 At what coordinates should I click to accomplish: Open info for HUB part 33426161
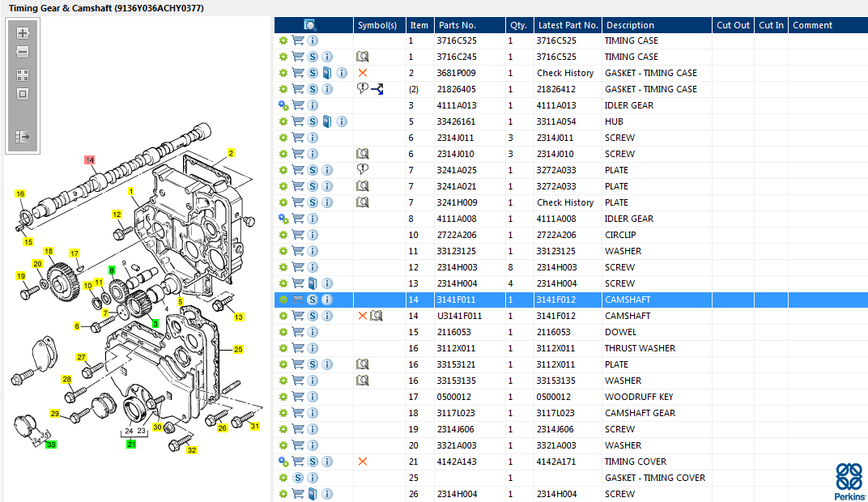coord(342,121)
